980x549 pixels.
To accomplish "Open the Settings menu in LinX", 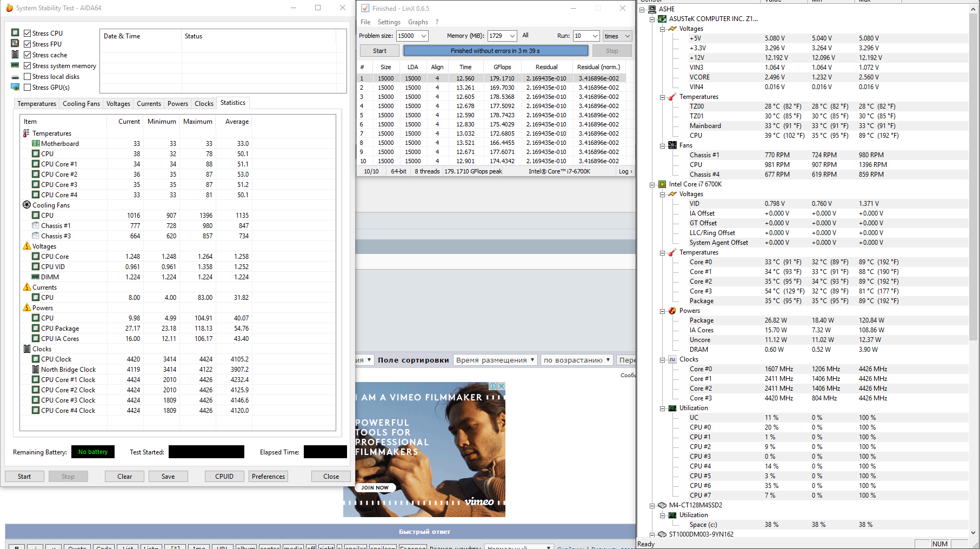I will click(389, 22).
